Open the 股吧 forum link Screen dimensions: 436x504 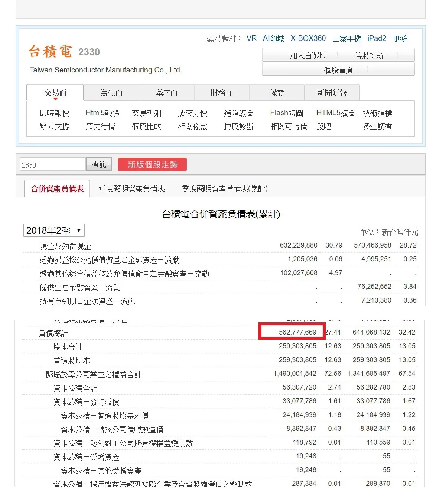coord(324,127)
